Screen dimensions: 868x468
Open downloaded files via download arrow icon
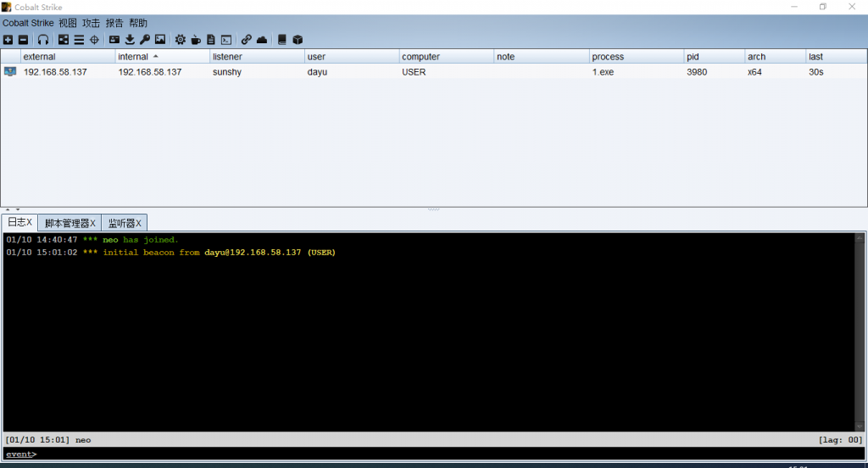click(130, 40)
